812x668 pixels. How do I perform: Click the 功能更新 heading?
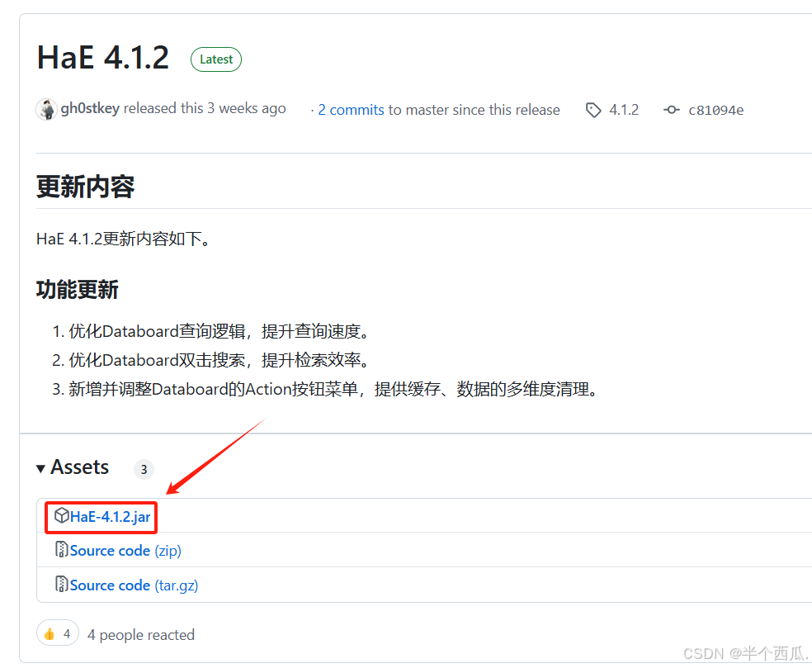click(x=78, y=289)
